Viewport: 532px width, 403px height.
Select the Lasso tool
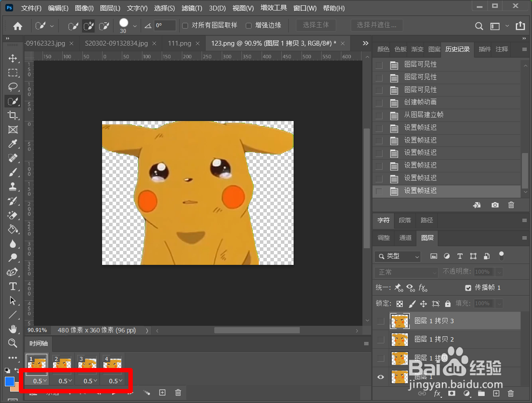coord(13,87)
